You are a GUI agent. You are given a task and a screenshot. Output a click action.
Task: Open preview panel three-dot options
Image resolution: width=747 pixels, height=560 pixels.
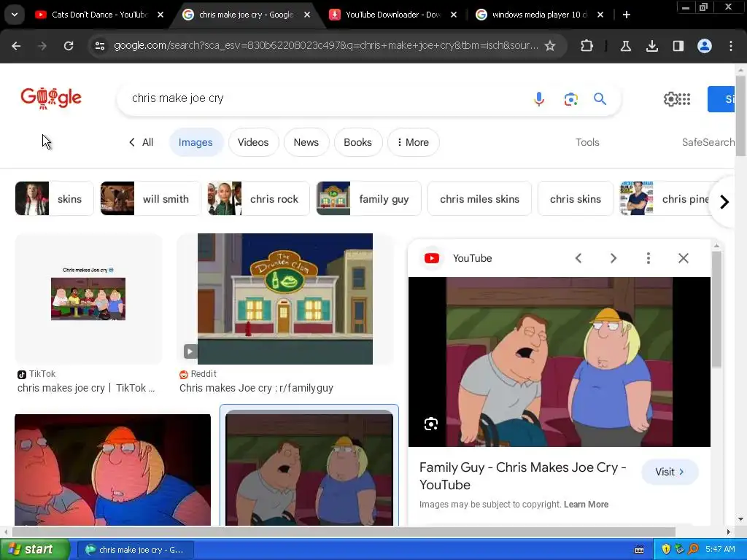648,258
